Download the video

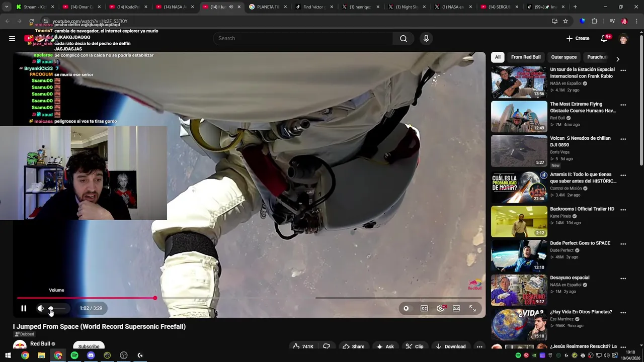tap(451, 346)
